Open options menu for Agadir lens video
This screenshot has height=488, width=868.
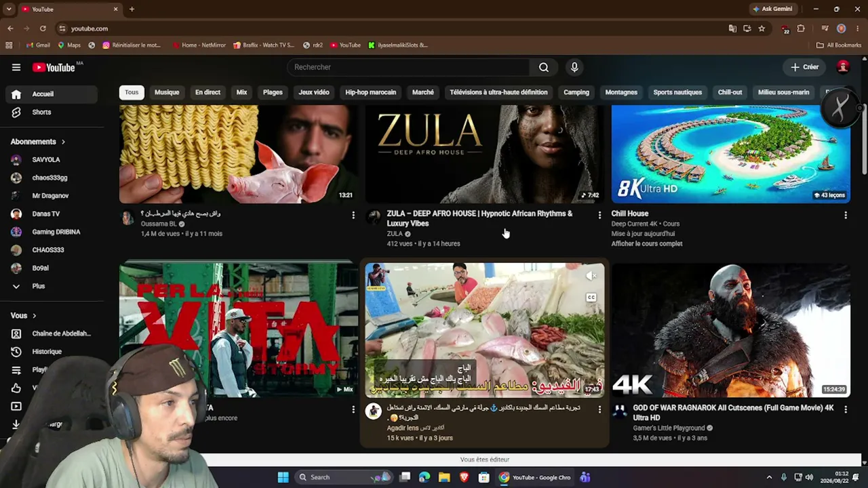click(x=599, y=409)
